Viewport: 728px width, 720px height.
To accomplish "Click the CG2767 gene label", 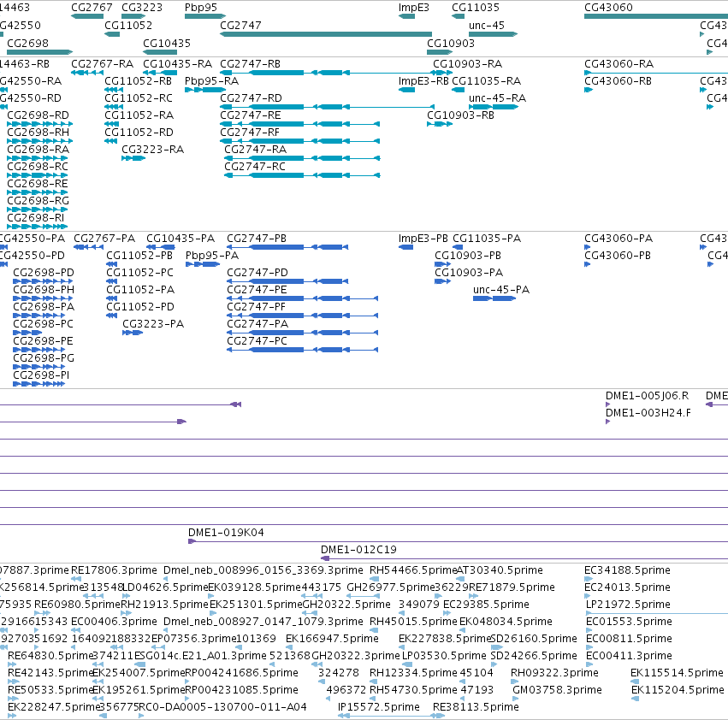I will (92, 8).
